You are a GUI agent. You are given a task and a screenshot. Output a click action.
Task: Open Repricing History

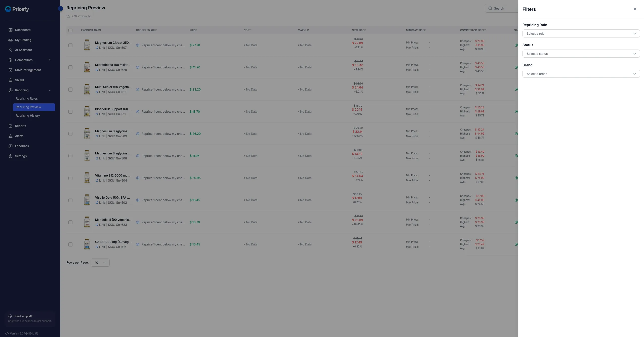click(x=28, y=116)
